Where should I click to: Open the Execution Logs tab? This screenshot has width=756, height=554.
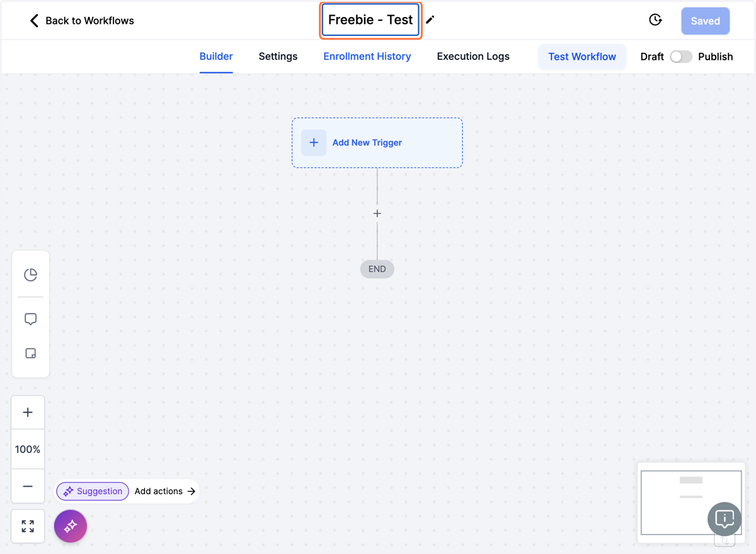coord(473,56)
